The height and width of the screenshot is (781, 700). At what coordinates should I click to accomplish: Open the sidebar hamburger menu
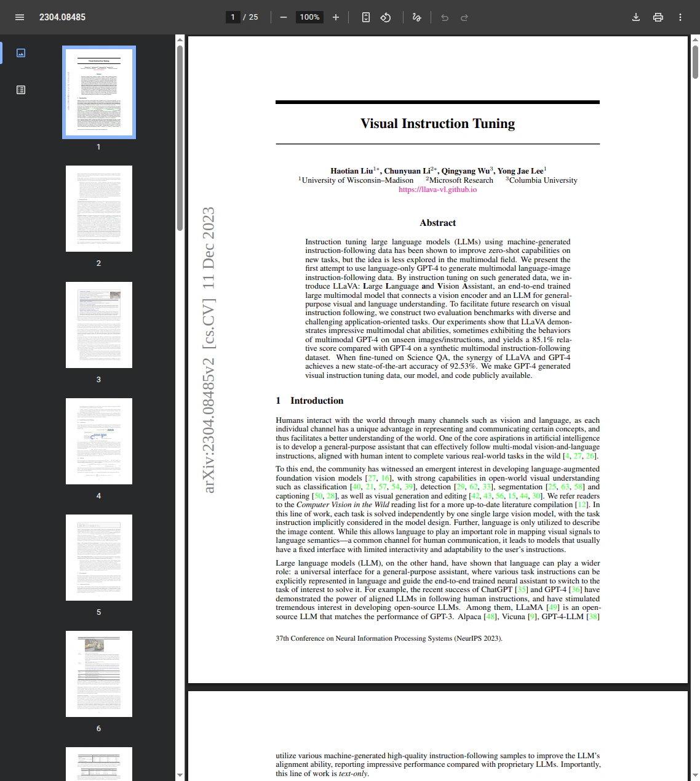[x=20, y=17]
